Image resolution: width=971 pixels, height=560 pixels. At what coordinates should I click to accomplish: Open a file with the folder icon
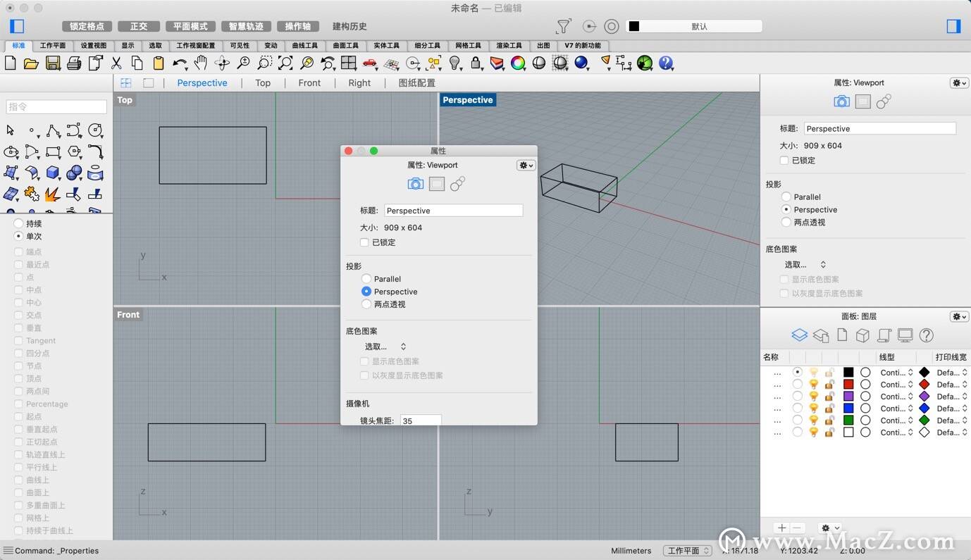click(31, 63)
